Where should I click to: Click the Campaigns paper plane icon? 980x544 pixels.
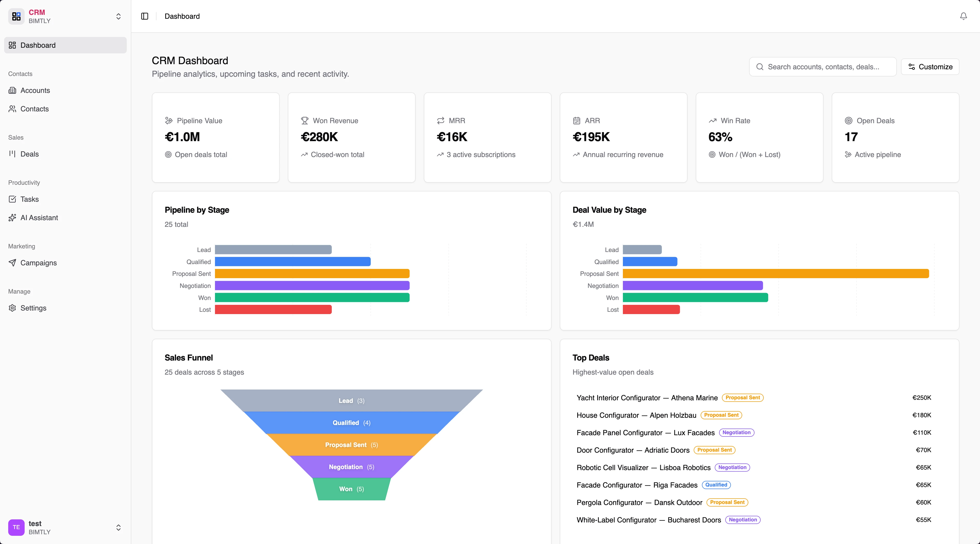(x=12, y=263)
